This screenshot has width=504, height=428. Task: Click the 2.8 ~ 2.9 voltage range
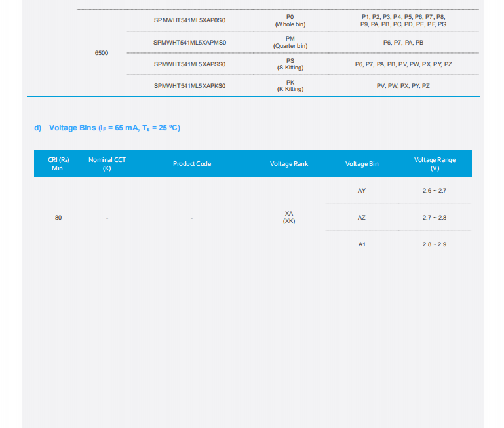coord(435,244)
